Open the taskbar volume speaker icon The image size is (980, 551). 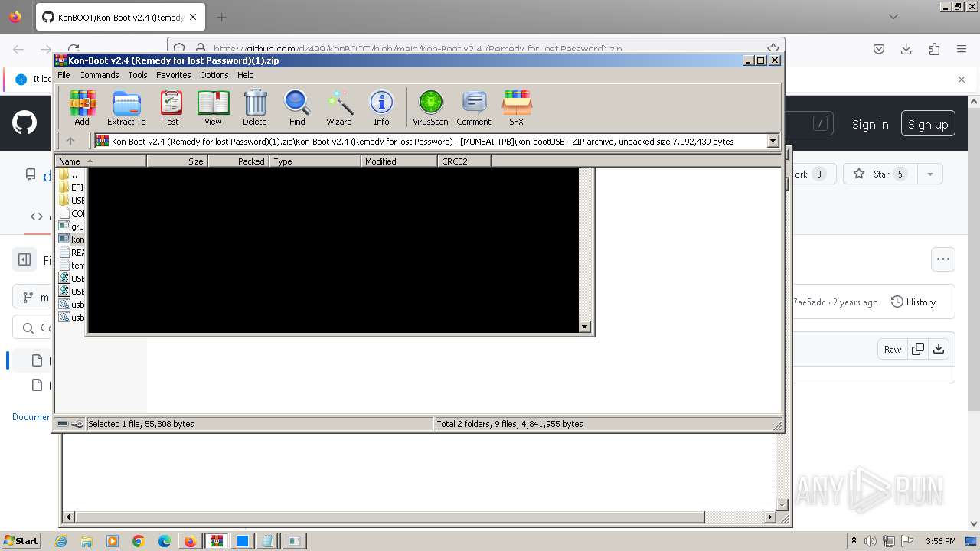871,541
